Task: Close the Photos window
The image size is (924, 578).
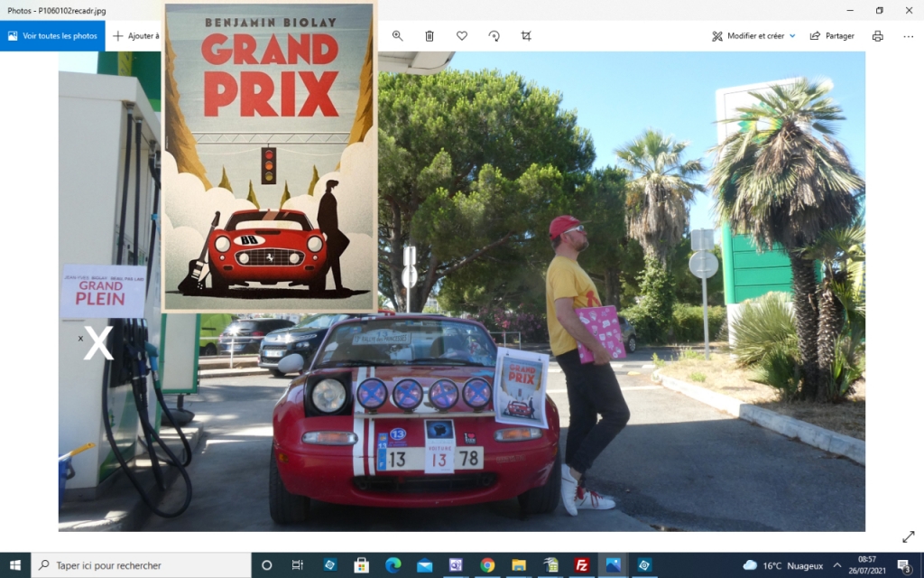Action: point(910,10)
